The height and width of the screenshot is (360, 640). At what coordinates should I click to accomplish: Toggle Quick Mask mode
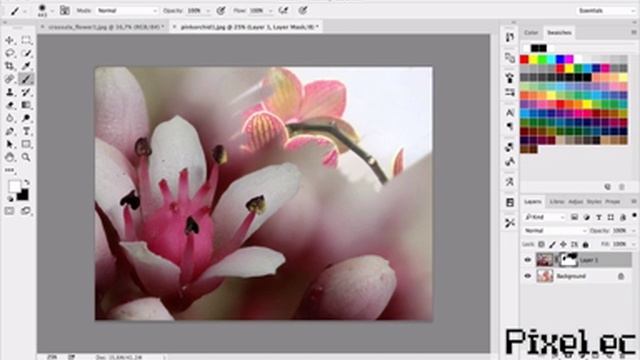(10, 211)
